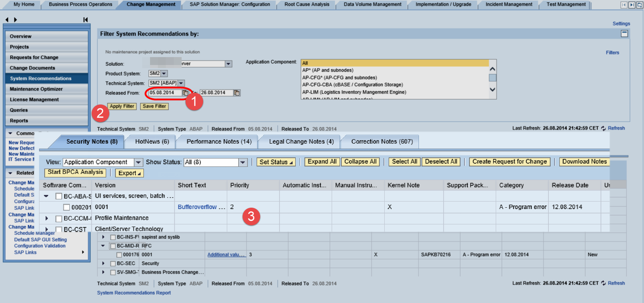Screen dimensions: 644x303
Task: Click the Expand All button
Action: (322, 162)
